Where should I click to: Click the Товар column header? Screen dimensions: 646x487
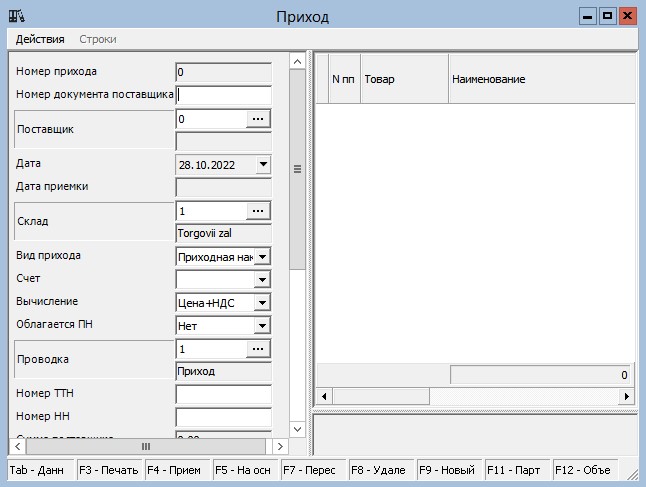point(402,79)
